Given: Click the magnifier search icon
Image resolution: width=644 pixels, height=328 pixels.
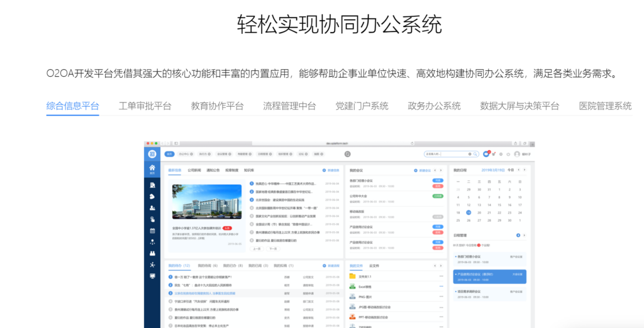Looking at the screenshot, I should click(x=475, y=154).
